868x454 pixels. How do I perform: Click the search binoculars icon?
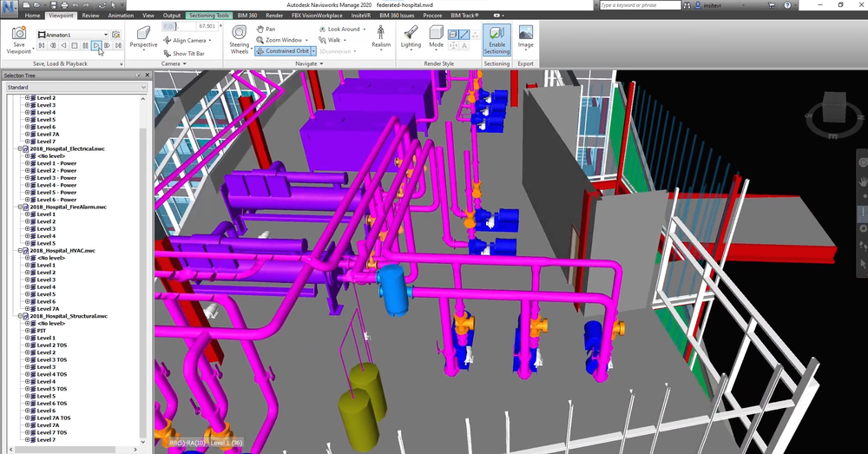point(687,5)
